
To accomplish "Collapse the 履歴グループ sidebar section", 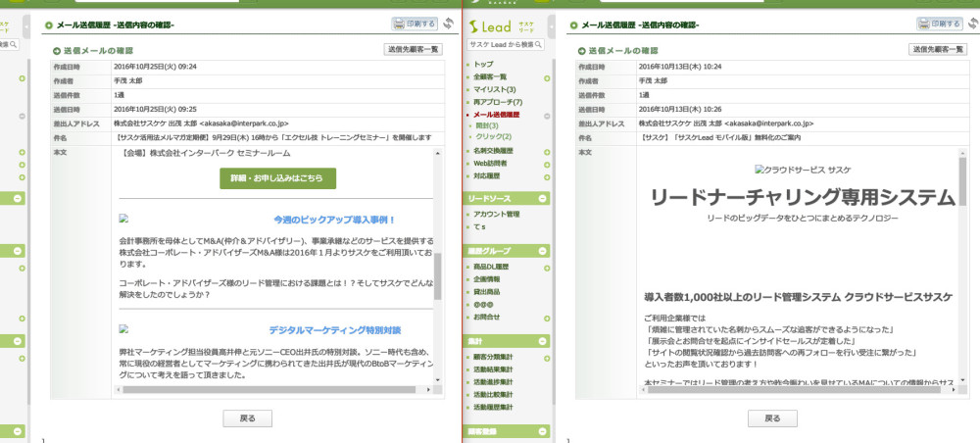I will pos(542,252).
